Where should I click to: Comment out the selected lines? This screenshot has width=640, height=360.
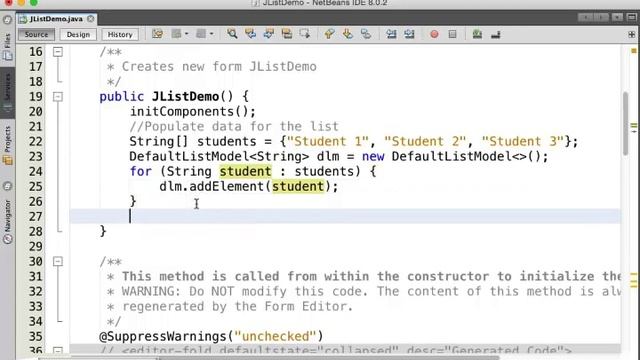click(x=477, y=34)
